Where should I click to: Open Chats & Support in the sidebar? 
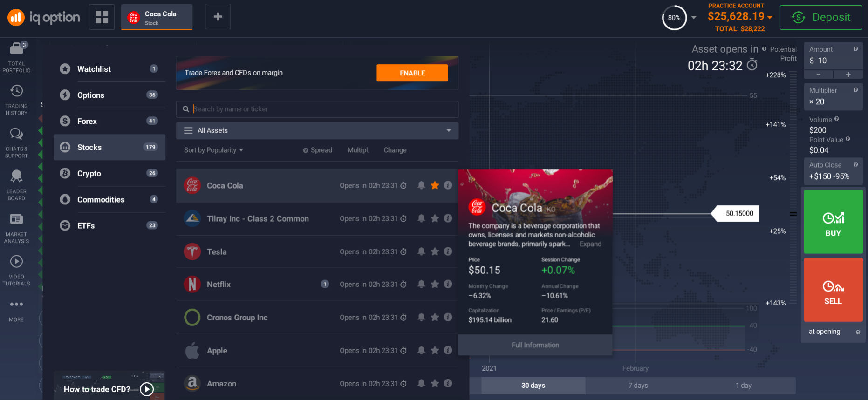pyautogui.click(x=16, y=142)
